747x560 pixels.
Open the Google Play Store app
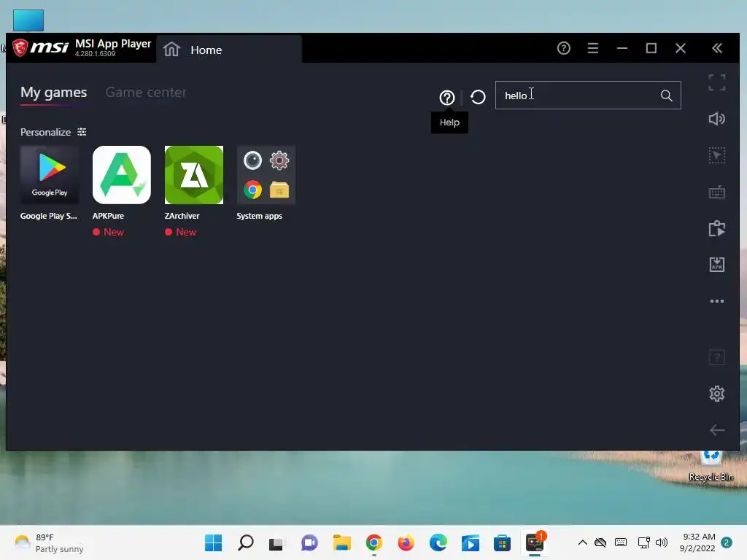point(50,175)
